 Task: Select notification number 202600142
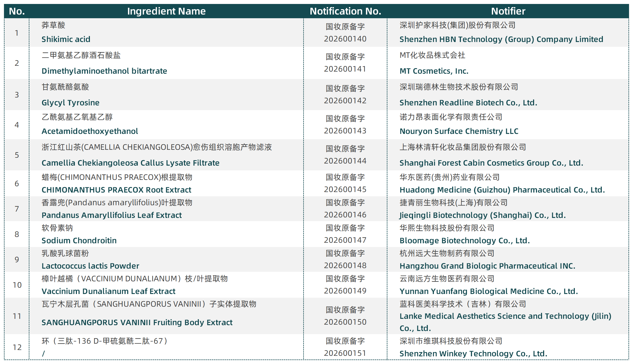345,101
